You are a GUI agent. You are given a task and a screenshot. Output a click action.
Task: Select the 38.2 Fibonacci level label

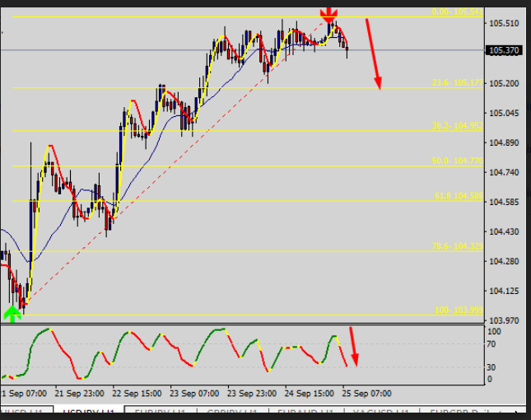457,126
